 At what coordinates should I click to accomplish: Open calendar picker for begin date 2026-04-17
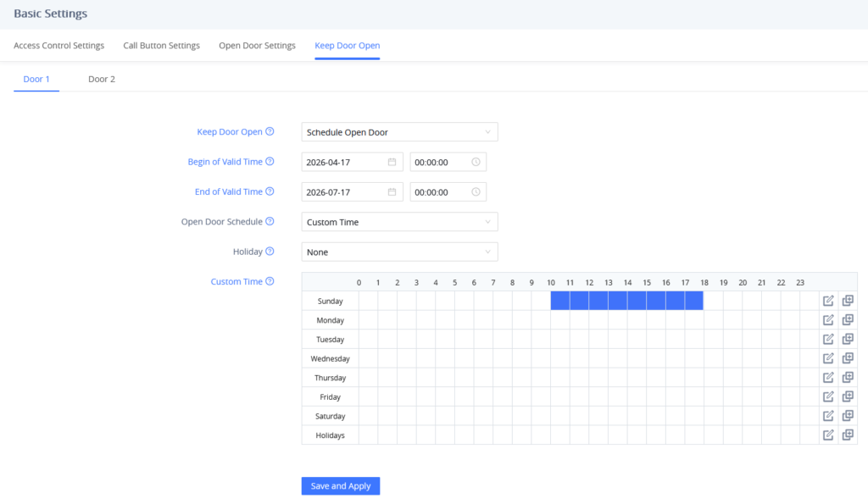(392, 162)
